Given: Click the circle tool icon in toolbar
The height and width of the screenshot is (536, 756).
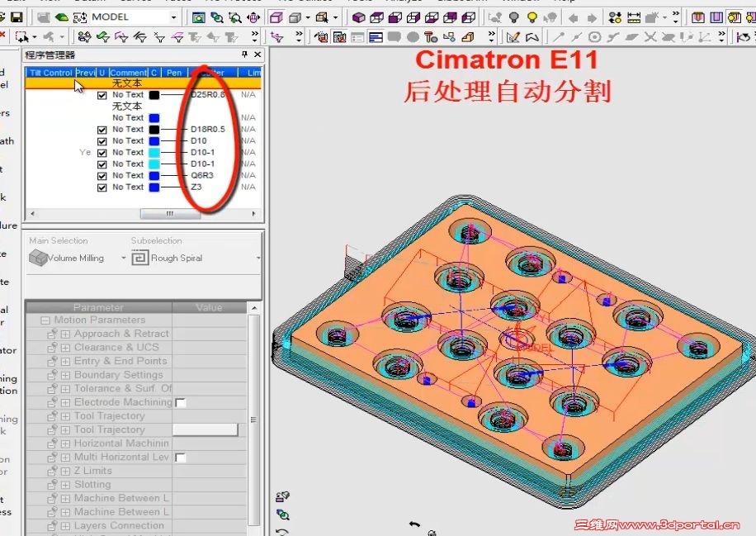Looking at the screenshot, I should tap(595, 36).
